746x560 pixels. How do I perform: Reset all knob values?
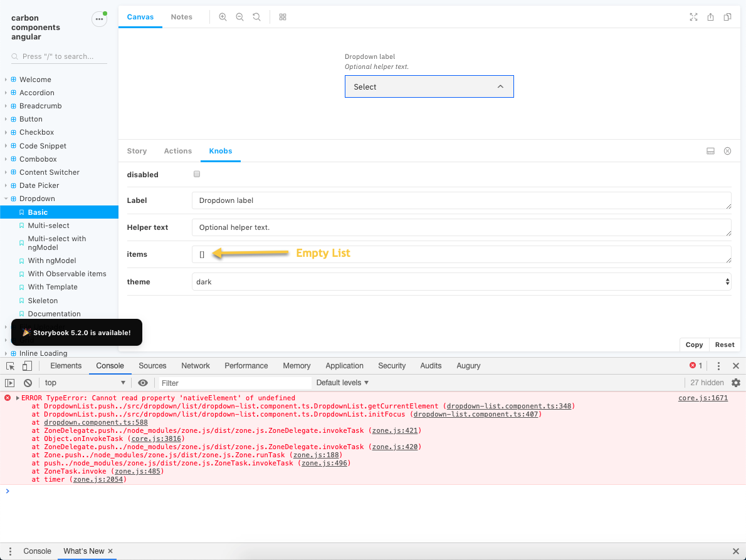click(724, 345)
